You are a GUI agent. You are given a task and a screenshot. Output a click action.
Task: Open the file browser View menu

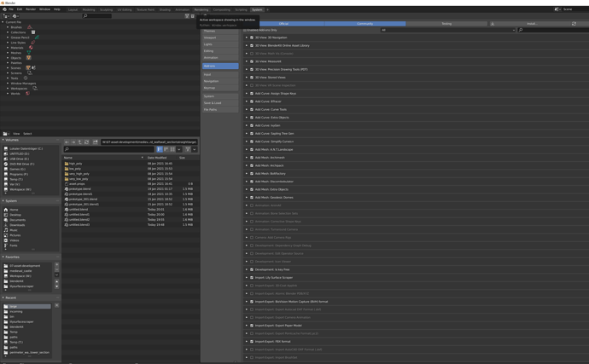(16, 134)
